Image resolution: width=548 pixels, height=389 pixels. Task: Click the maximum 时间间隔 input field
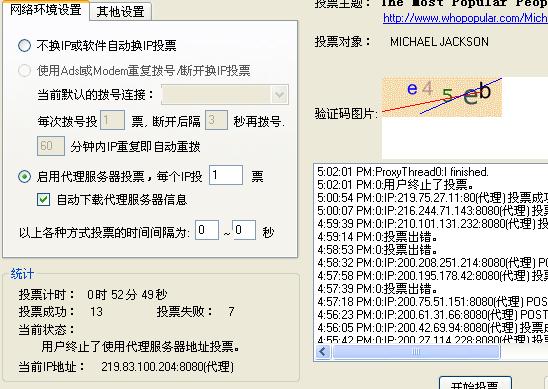[244, 230]
